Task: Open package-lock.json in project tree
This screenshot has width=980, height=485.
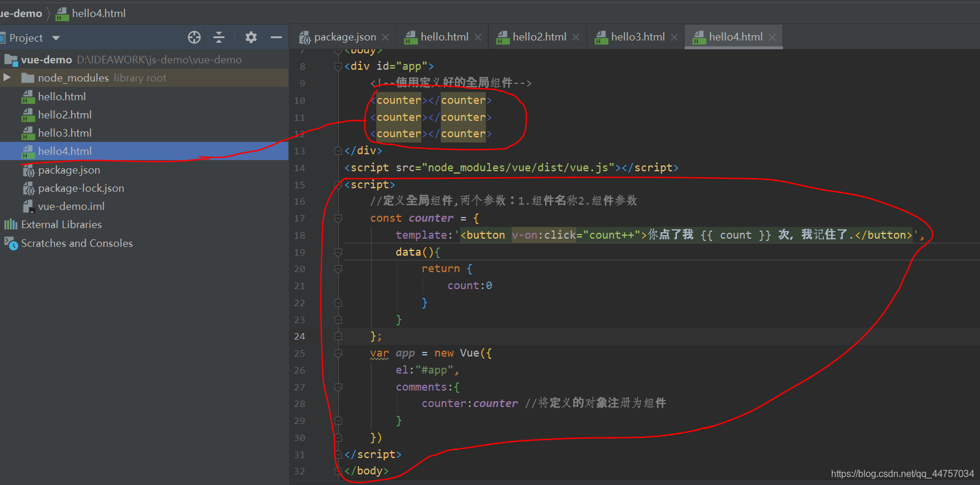Action: pos(81,188)
